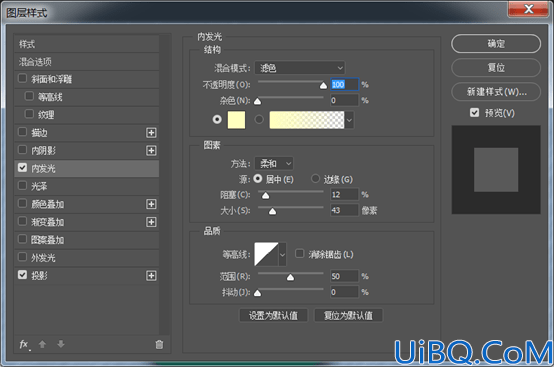The image size is (554, 367).
Task: Click the 杂色 value field
Action: coord(344,100)
